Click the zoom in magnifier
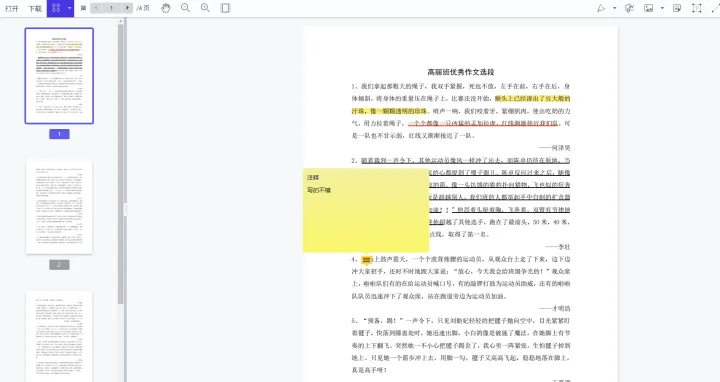The width and height of the screenshot is (720, 382). point(205,8)
